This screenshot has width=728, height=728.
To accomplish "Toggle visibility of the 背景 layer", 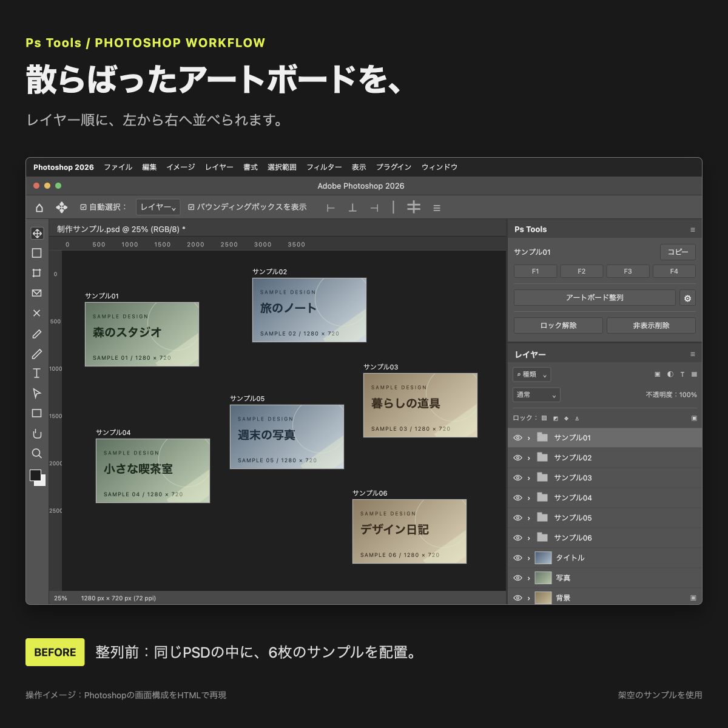I will [x=517, y=598].
